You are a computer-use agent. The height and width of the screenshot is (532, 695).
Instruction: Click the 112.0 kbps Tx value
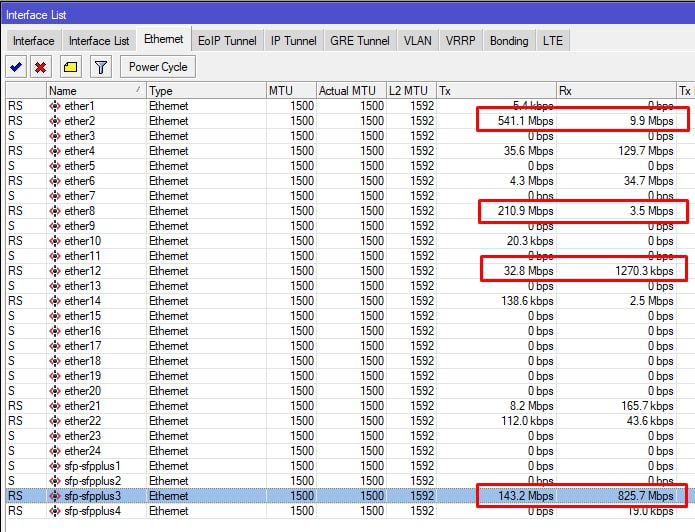[x=527, y=421]
